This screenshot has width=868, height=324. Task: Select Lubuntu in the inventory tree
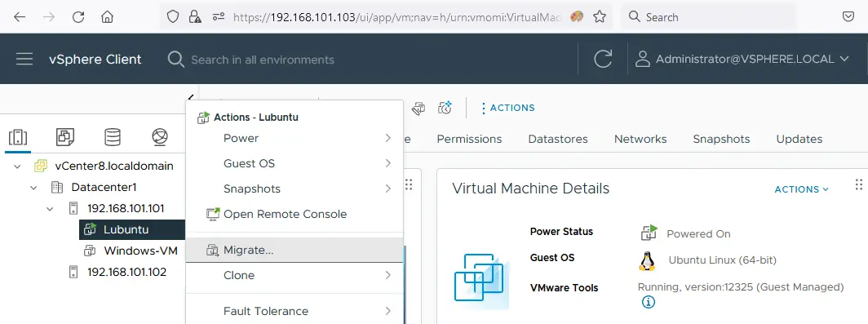click(126, 229)
